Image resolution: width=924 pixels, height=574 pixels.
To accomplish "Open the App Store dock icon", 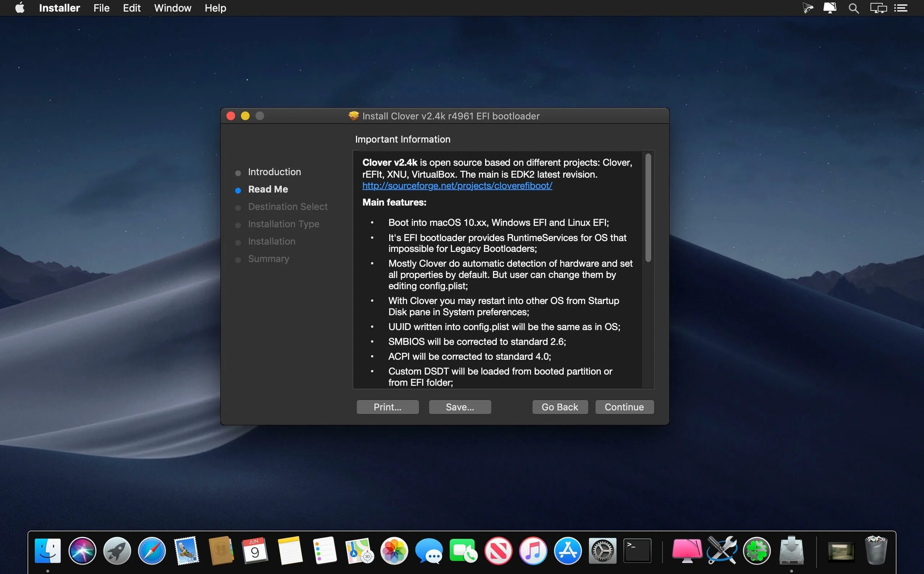I will click(x=568, y=551).
